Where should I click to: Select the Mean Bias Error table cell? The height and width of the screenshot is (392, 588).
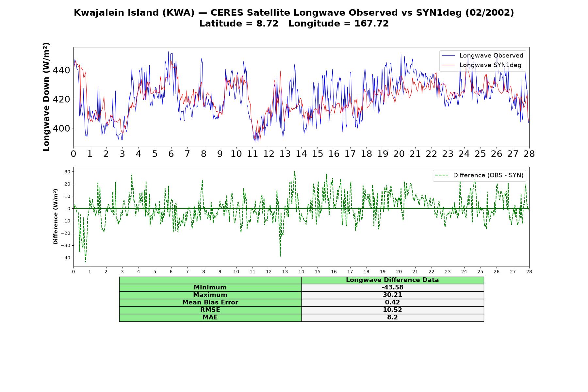tap(210, 302)
